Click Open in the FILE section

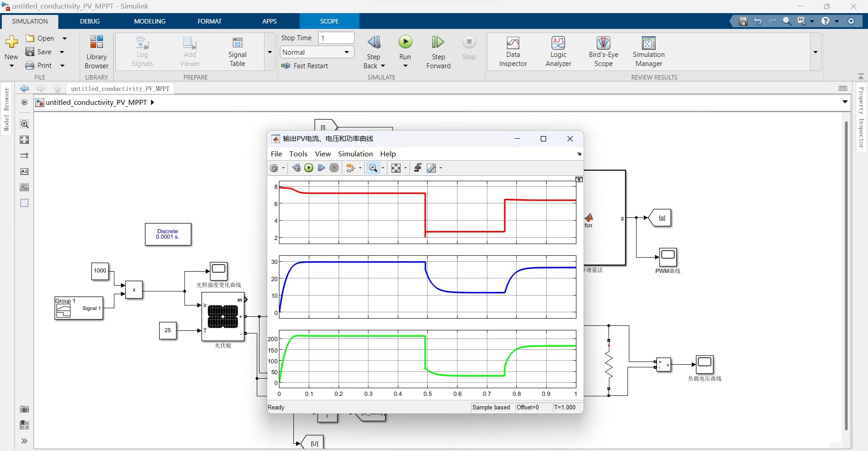click(40, 38)
